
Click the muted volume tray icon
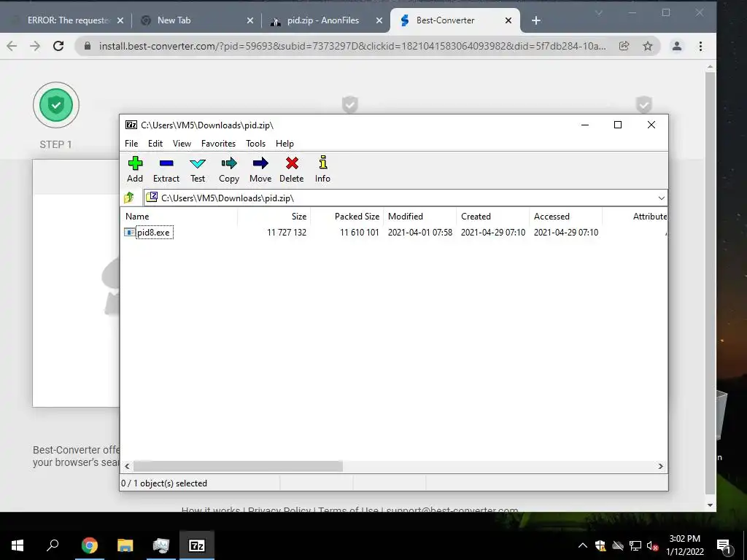point(652,546)
